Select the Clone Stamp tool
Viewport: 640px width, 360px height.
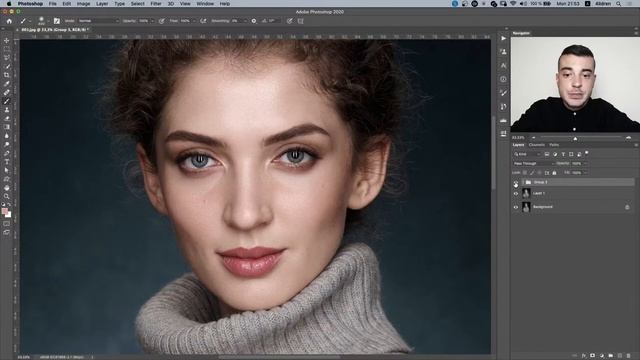[x=7, y=109]
